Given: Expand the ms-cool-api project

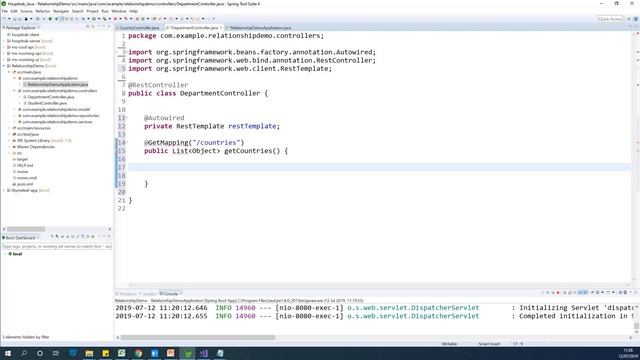Looking at the screenshot, I should click(4, 47).
